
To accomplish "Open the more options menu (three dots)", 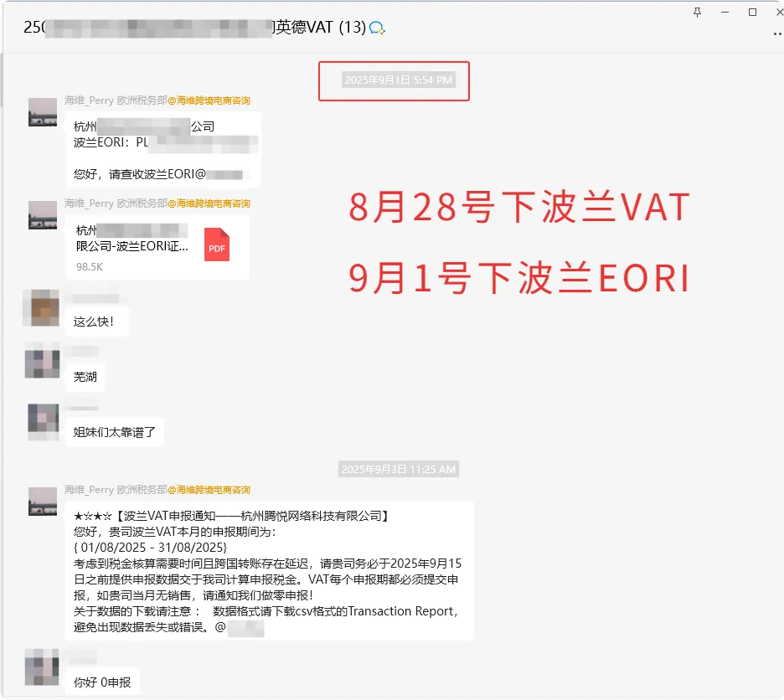I will coord(776,33).
